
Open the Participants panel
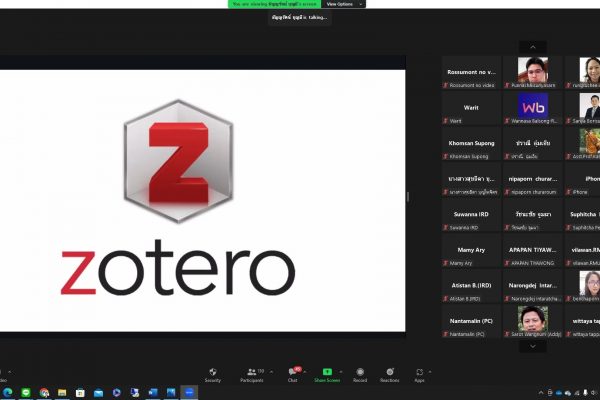252,375
